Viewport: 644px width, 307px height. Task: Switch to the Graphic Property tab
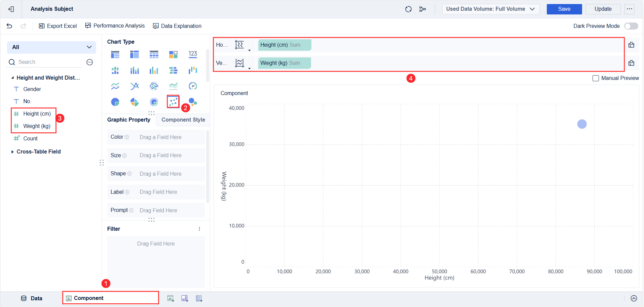coord(129,120)
